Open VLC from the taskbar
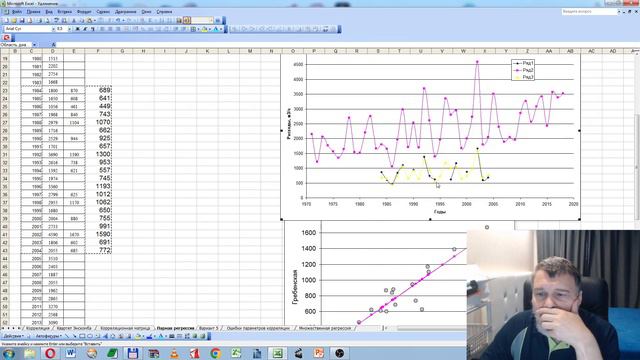The image size is (640, 360). tap(174, 353)
